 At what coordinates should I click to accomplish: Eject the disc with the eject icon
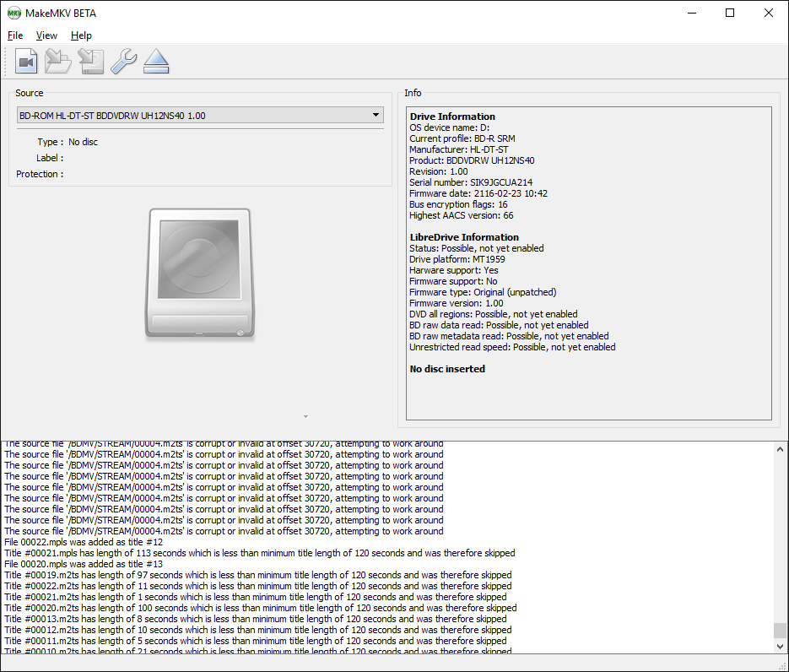(156, 62)
